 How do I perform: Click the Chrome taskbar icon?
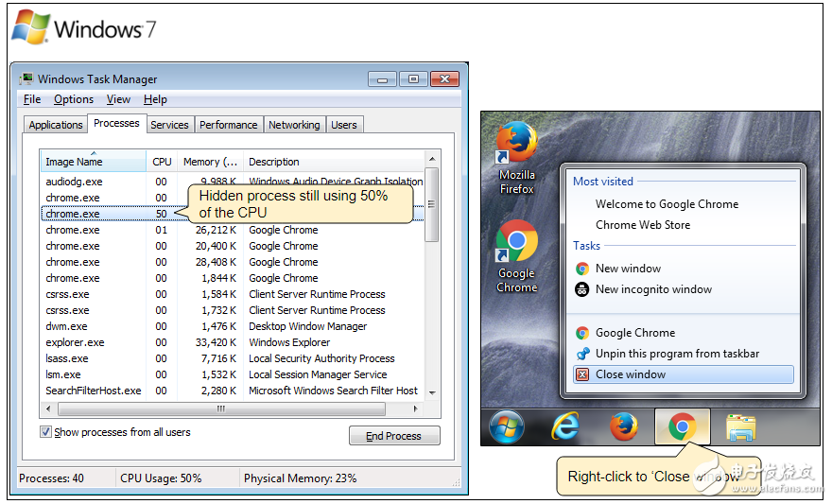pyautogui.click(x=682, y=427)
